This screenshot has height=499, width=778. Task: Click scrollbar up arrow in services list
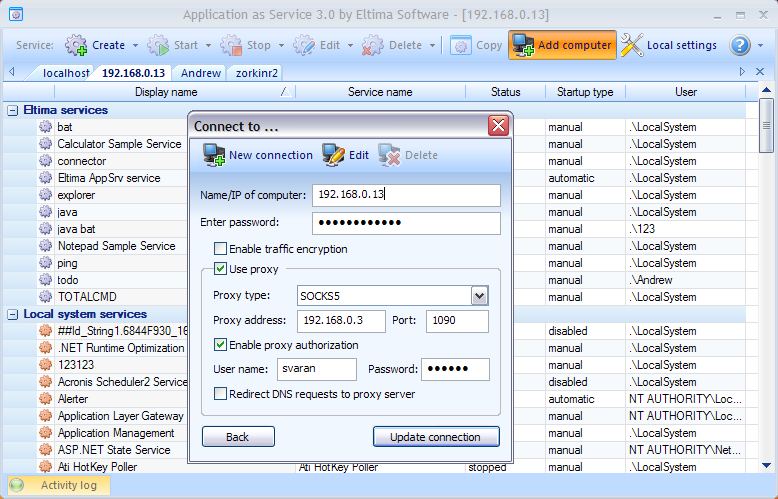[x=766, y=90]
